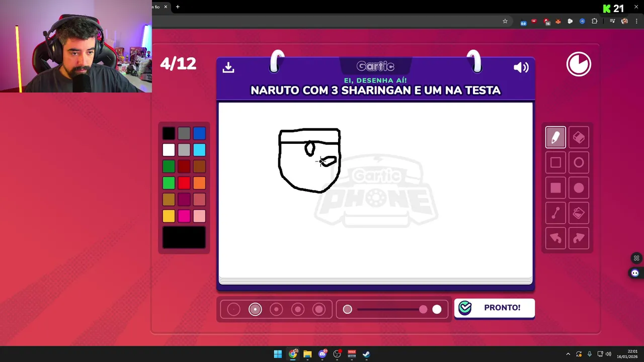Viewport: 644px width, 362px height.
Task: Select the straight line tool
Action: click(555, 213)
